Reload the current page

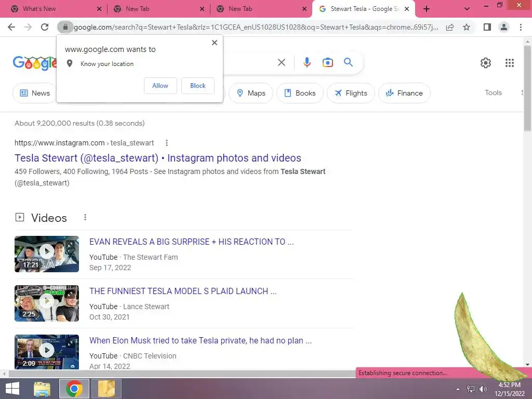(x=45, y=27)
